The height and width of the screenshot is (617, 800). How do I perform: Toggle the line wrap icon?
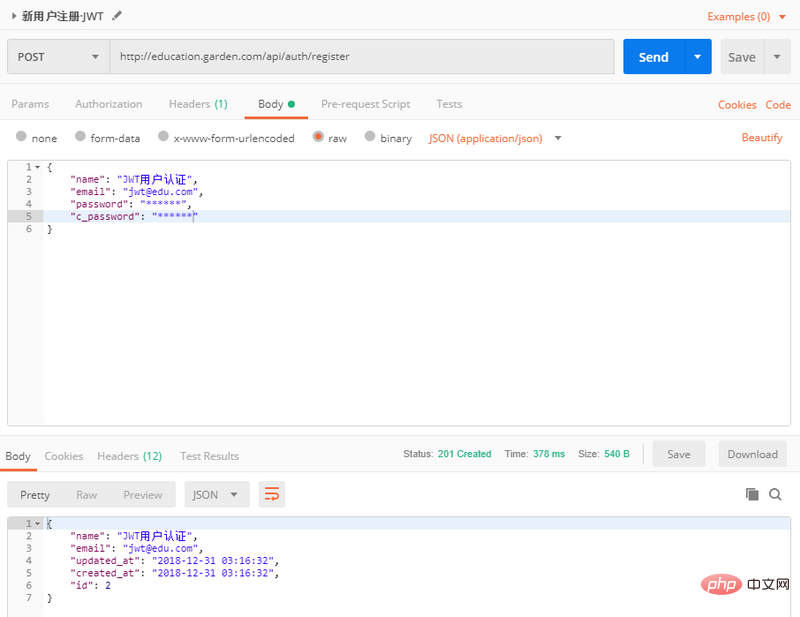(271, 495)
